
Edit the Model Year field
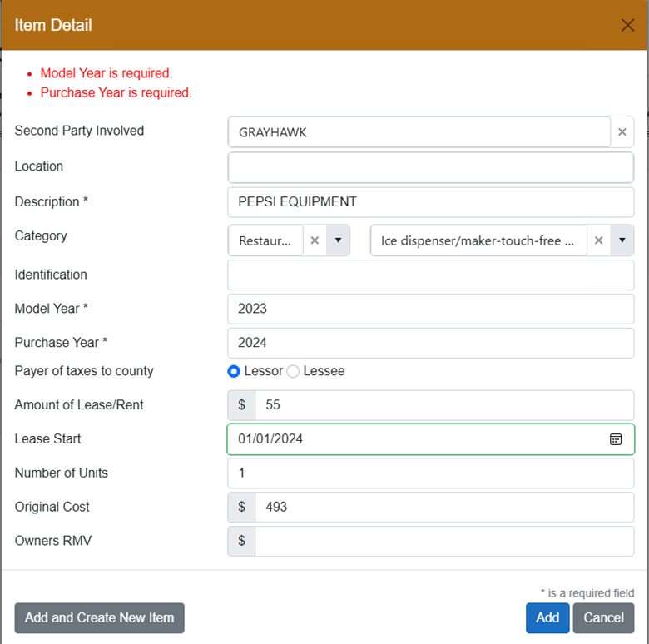pyautogui.click(x=430, y=309)
